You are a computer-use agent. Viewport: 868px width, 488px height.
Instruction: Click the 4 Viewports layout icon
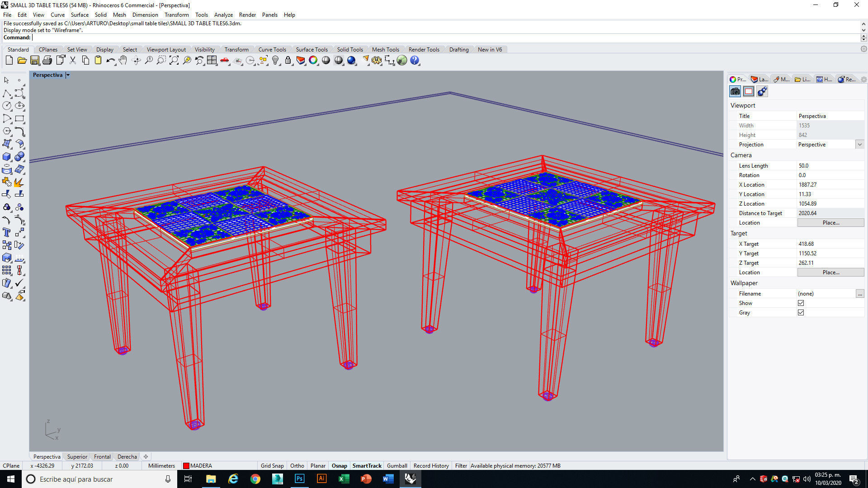(212, 61)
